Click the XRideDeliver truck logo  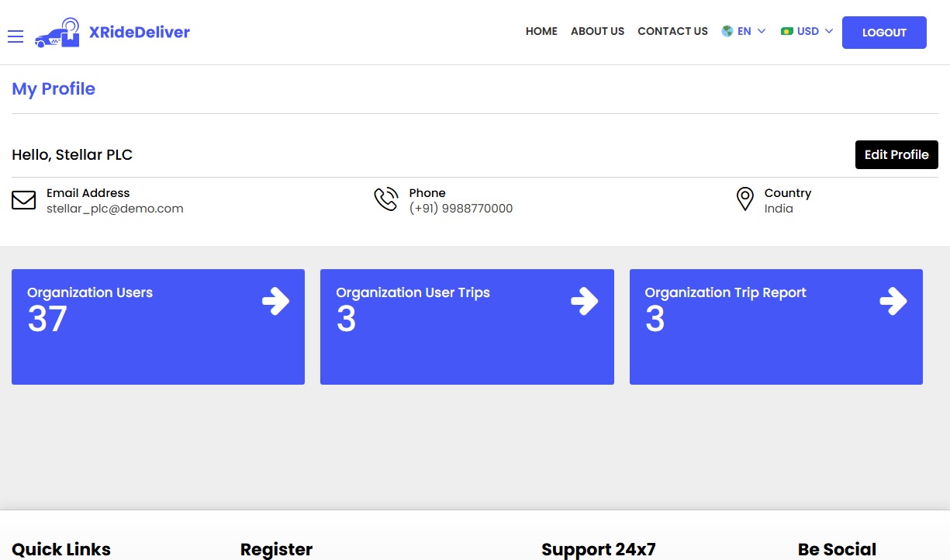pos(56,33)
